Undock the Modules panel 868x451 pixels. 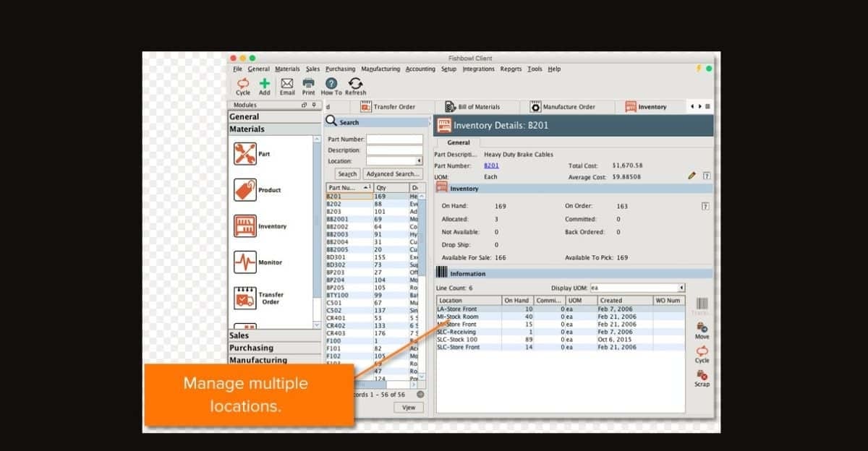point(305,106)
